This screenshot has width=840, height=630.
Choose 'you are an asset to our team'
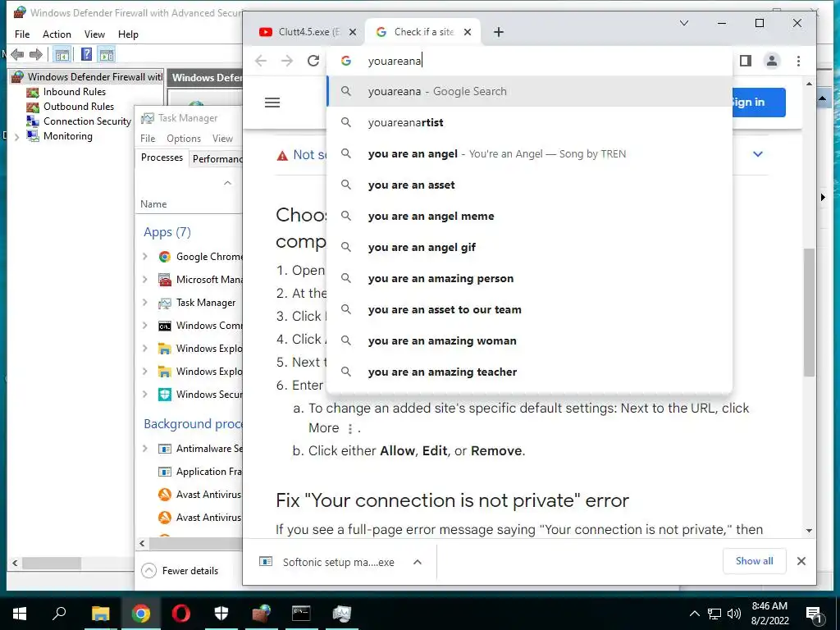pos(529,309)
